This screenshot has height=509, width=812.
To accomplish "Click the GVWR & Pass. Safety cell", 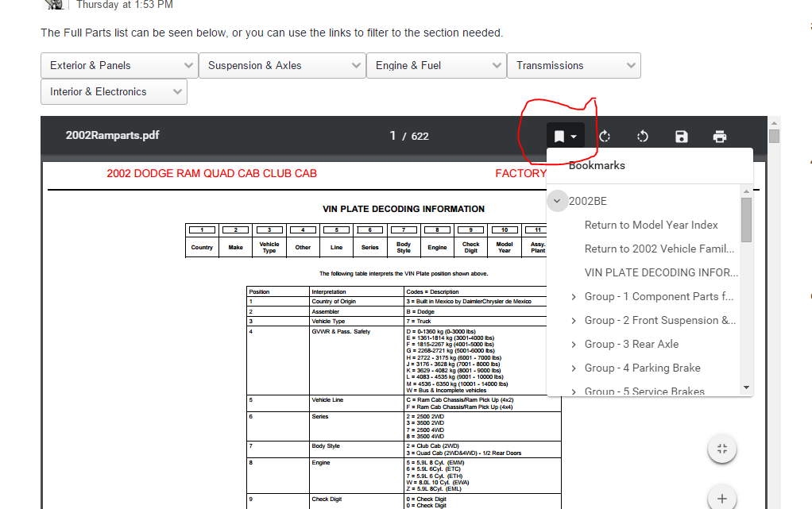I will [x=356, y=361].
